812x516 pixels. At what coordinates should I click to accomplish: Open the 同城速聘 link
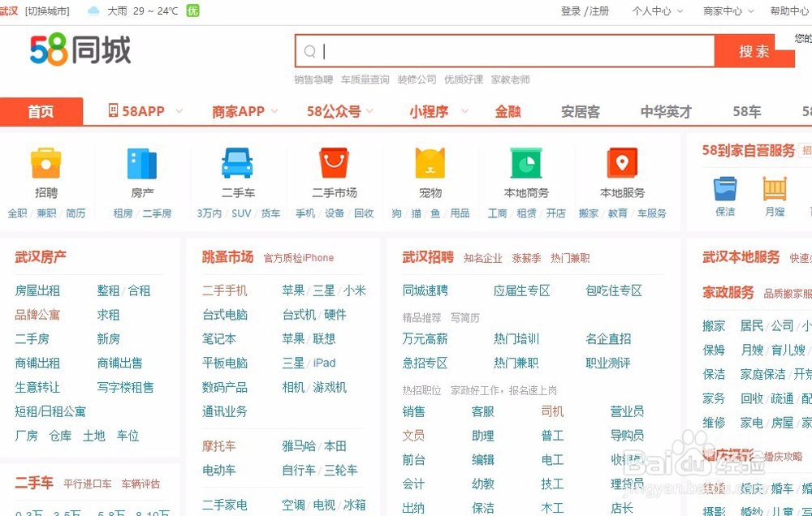(425, 291)
